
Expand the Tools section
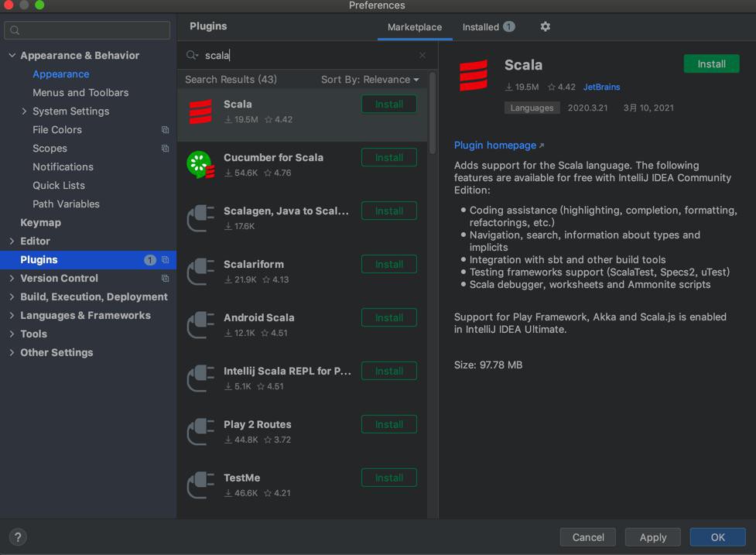click(12, 334)
